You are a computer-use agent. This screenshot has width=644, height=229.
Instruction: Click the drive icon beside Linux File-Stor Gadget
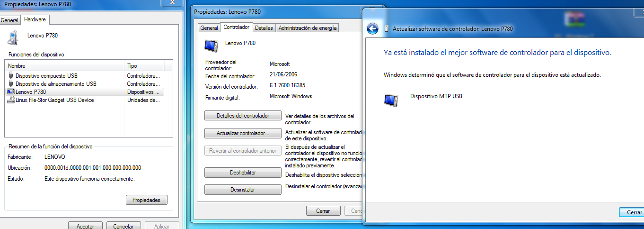(11, 100)
